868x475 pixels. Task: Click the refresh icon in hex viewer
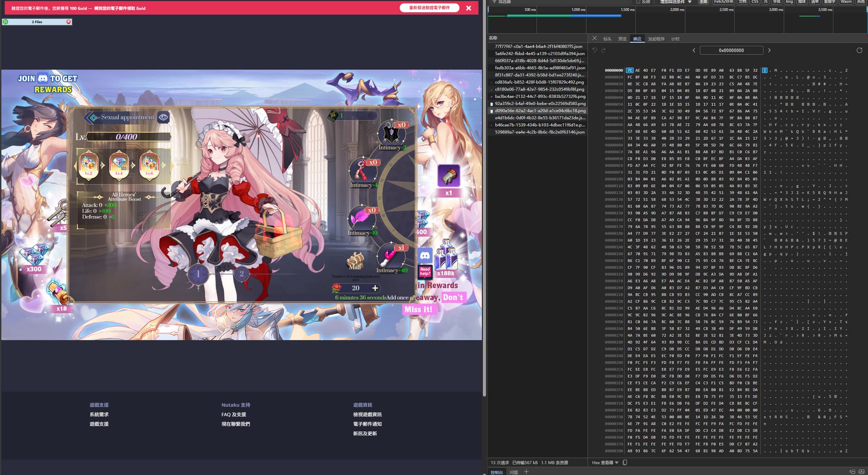click(859, 50)
